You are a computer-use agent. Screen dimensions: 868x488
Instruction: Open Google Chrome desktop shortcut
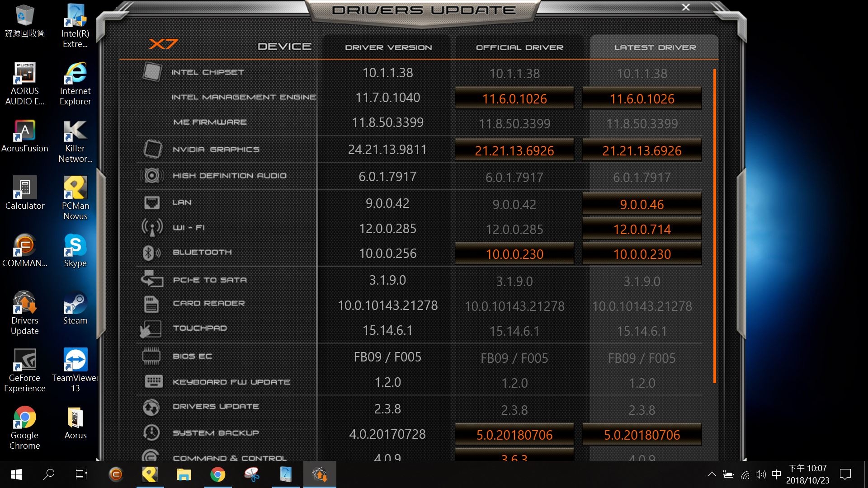pyautogui.click(x=24, y=428)
